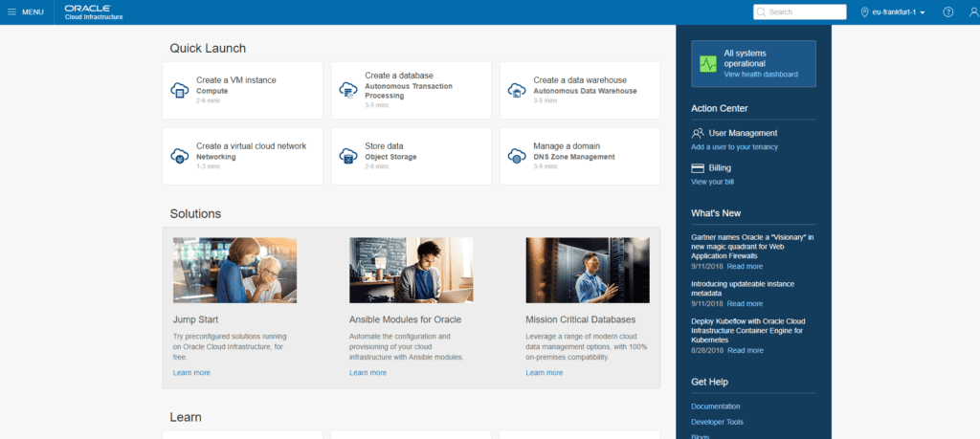Click the Get Help heading

tap(709, 383)
